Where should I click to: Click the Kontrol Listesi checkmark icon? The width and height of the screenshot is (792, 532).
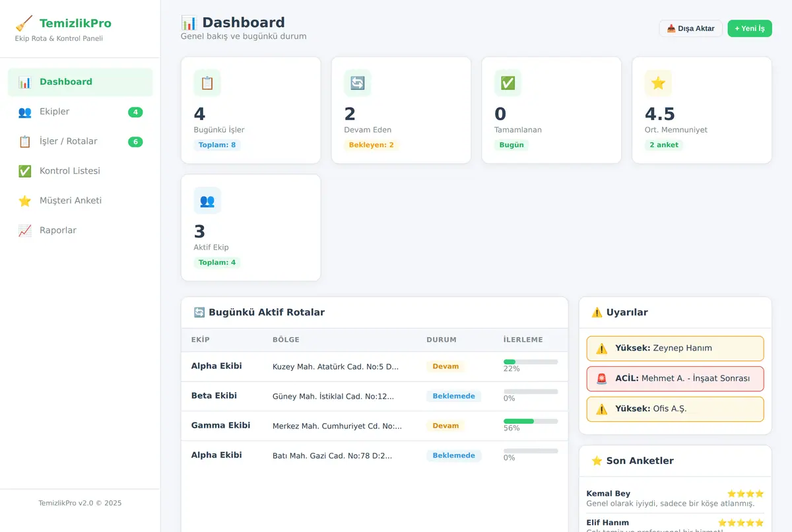coord(25,172)
